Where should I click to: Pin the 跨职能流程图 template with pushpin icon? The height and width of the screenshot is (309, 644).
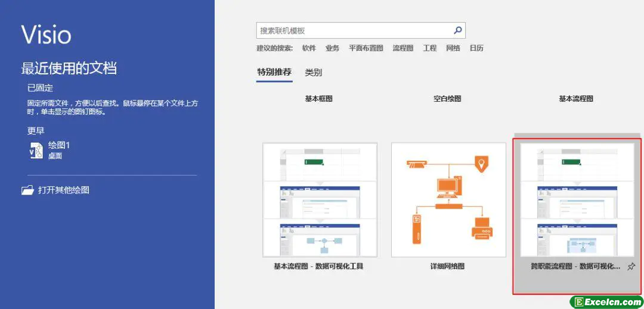click(631, 267)
